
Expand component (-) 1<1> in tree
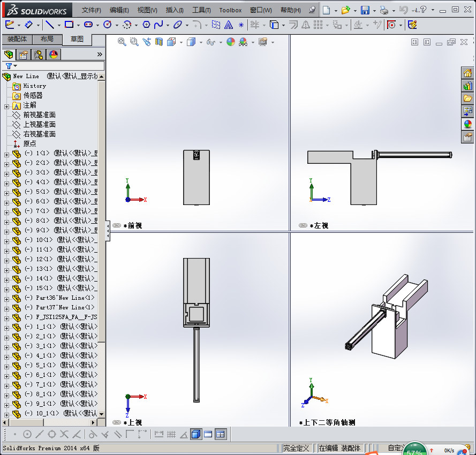point(6,155)
